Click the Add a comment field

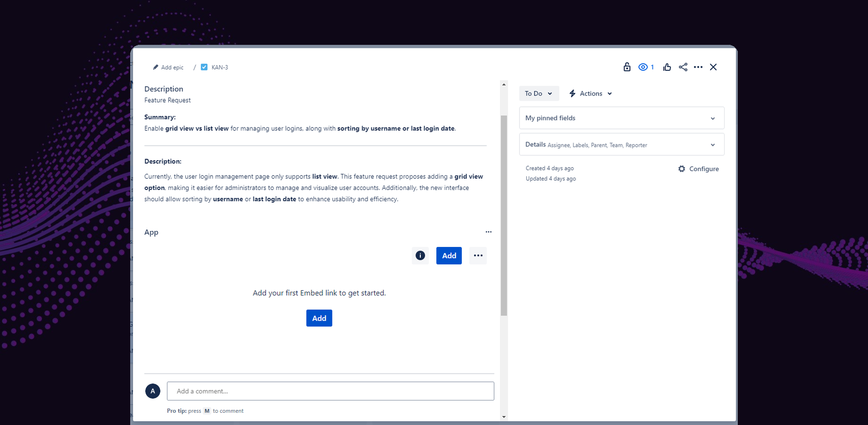(x=330, y=391)
